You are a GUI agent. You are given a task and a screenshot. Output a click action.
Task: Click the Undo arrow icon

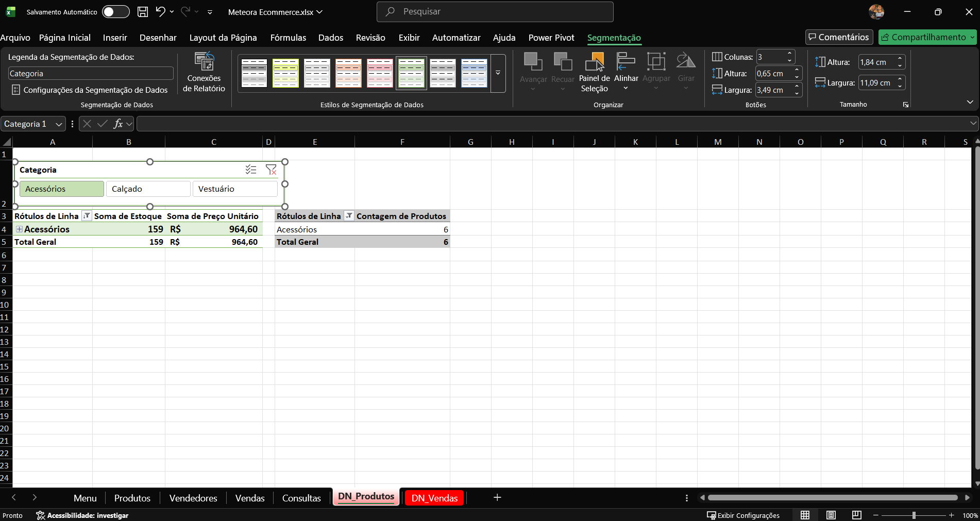tap(160, 12)
